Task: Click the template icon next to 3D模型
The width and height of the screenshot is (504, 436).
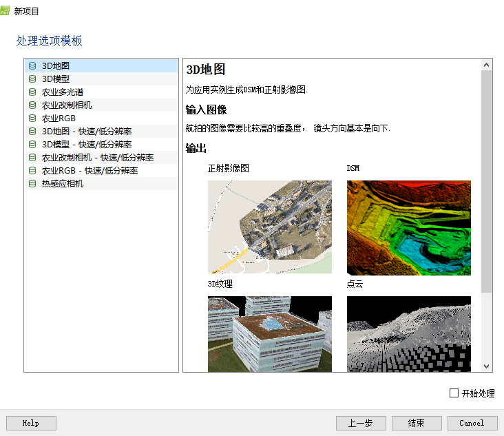Action: (x=32, y=79)
